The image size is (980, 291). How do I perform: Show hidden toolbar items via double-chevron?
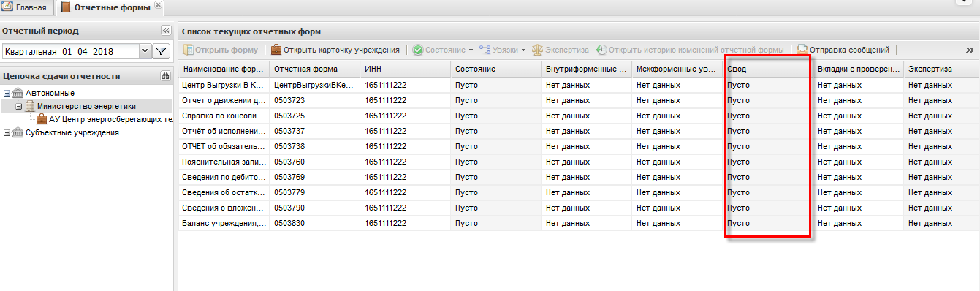click(970, 50)
